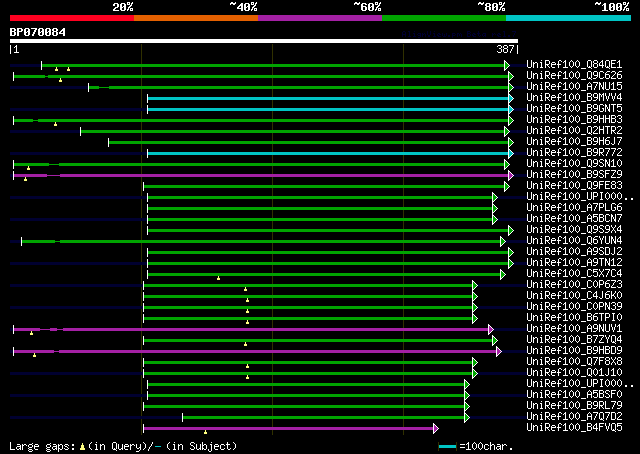Image resolution: width=640 pixels, height=454 pixels.
Task: Select the UniRef100_Q9S9X4 label
Action: coord(574,230)
